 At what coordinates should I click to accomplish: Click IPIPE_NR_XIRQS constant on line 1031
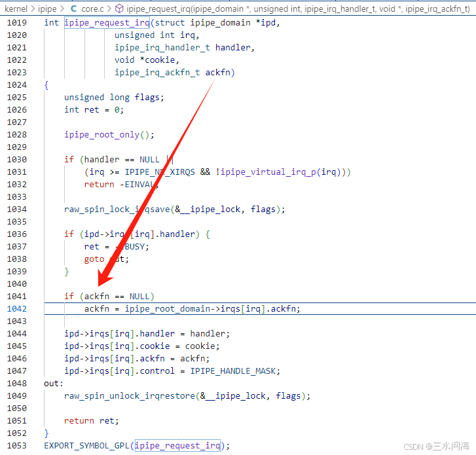click(x=160, y=172)
